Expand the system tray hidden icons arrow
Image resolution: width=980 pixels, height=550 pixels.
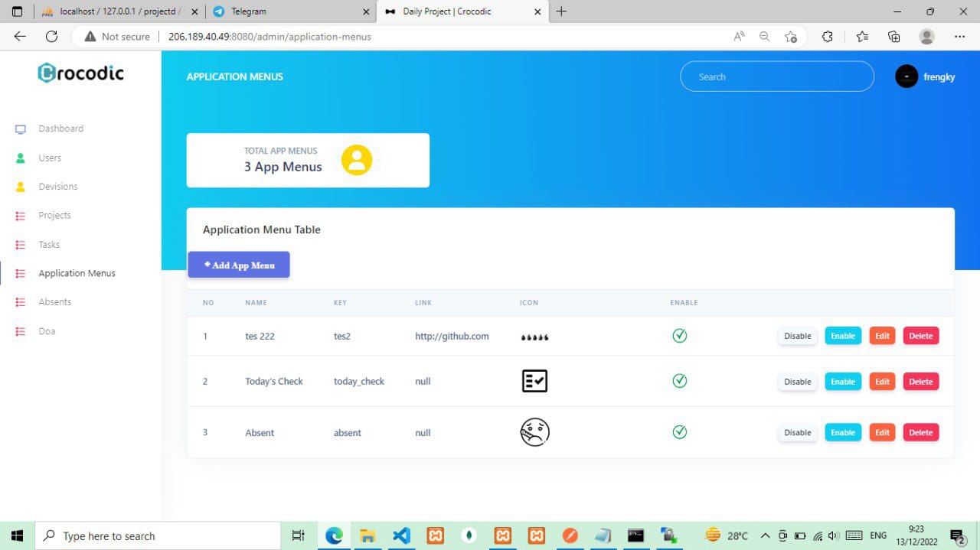pyautogui.click(x=764, y=535)
